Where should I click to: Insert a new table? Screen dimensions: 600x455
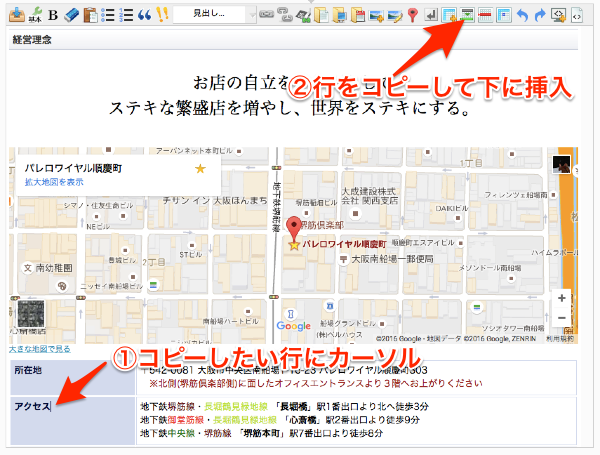tap(449, 15)
